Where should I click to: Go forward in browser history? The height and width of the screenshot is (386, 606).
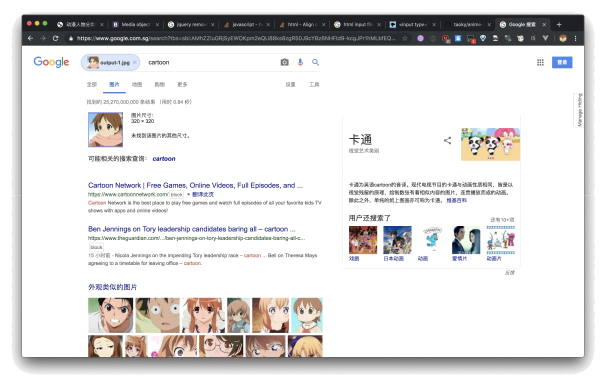43,38
